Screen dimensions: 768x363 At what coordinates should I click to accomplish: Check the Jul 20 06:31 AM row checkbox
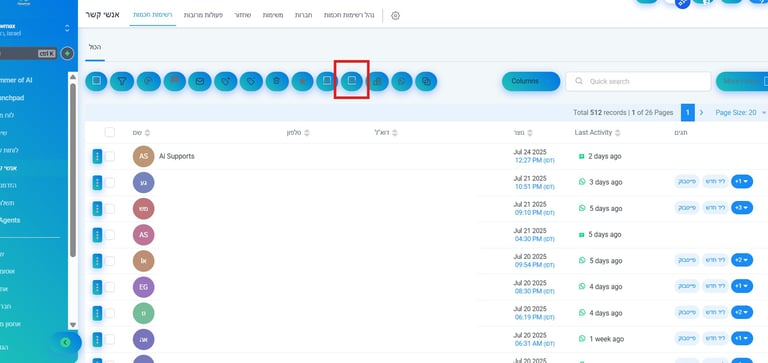coord(110,339)
